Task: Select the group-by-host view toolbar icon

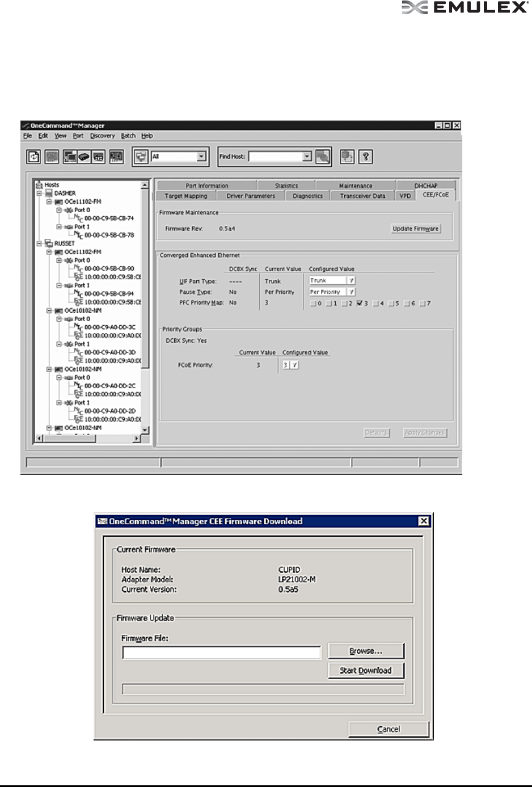Action: point(71,157)
